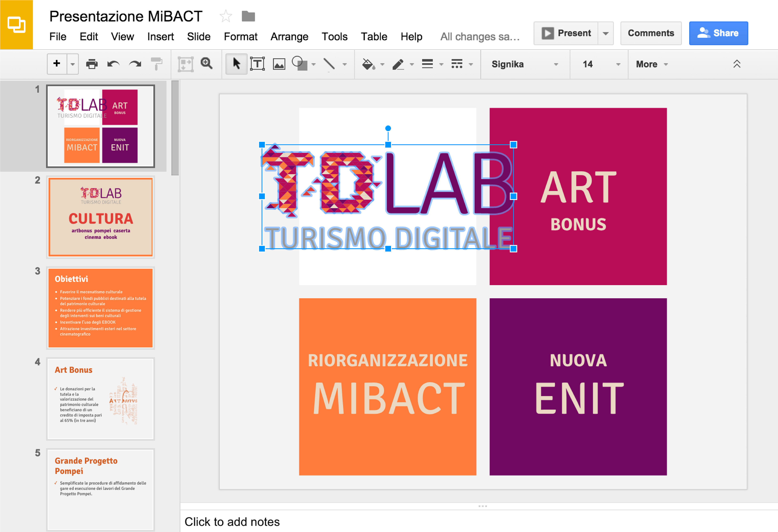This screenshot has width=778, height=532.
Task: Select slide 5 Grande Progetto Pompei thumbnail
Action: (x=100, y=489)
